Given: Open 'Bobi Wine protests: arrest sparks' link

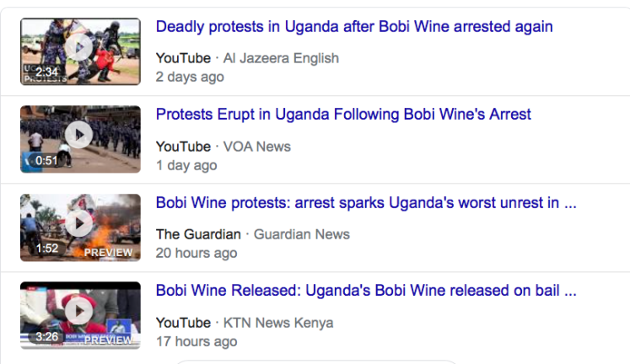Looking at the screenshot, I should pos(366,203).
